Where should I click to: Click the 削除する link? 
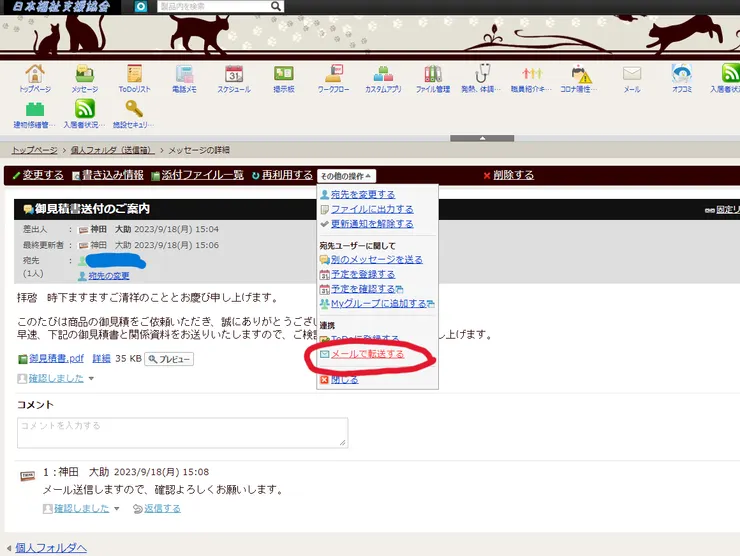click(x=513, y=175)
